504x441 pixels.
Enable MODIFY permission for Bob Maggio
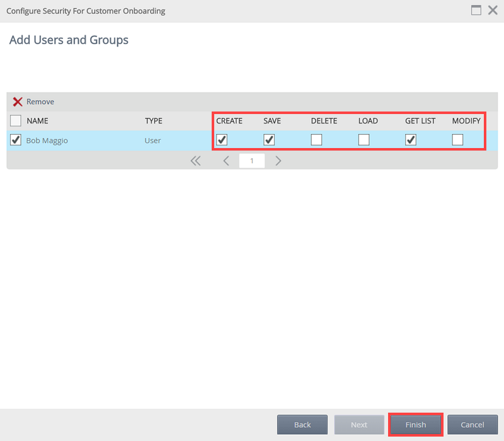[x=458, y=140]
